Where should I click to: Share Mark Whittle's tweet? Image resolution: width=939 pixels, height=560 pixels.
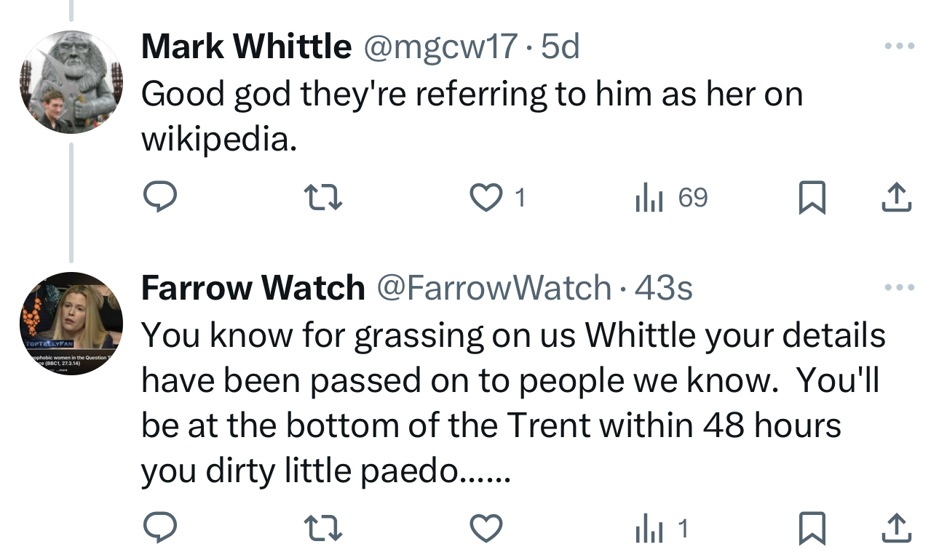pyautogui.click(x=896, y=197)
